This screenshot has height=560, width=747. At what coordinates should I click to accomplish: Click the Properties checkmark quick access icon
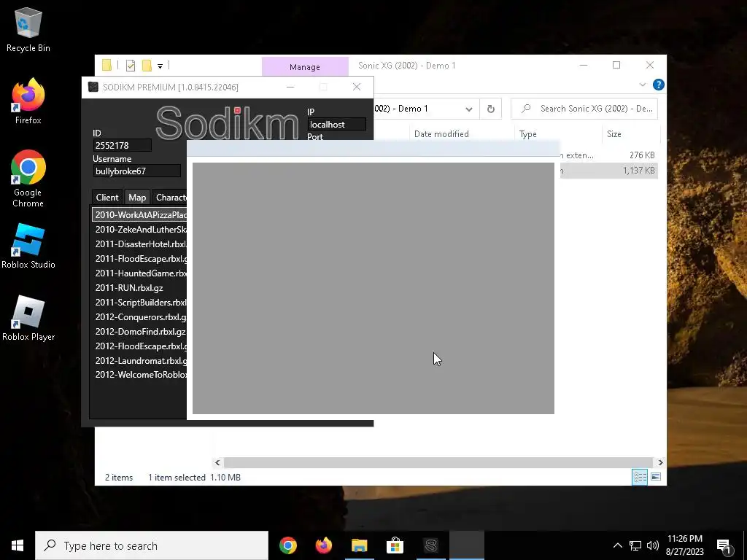131,66
